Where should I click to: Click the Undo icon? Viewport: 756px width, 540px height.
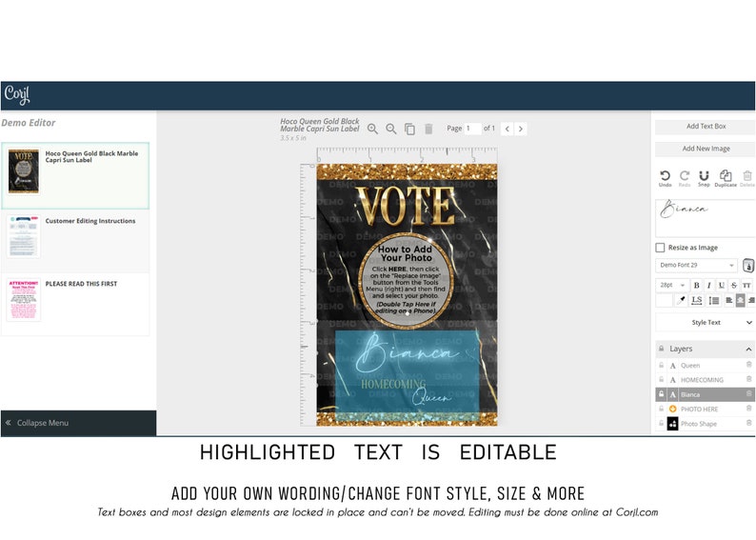[x=665, y=178]
